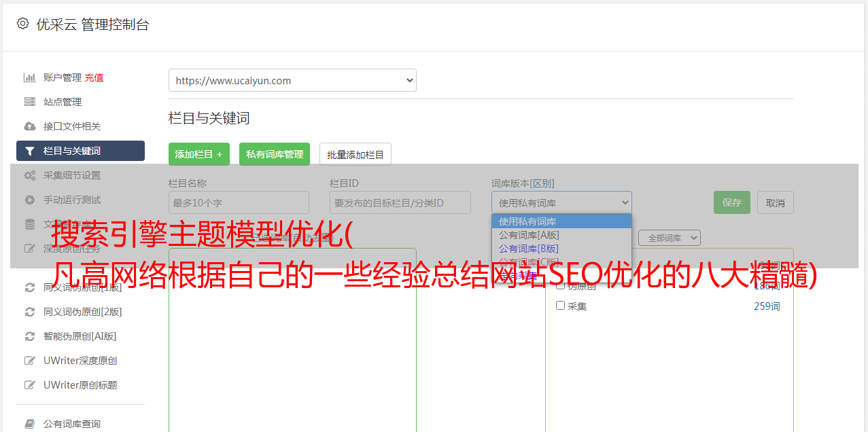This screenshot has width=868, height=432.
Task: Click the gears icon for 采集细节设置
Action: pos(29,175)
